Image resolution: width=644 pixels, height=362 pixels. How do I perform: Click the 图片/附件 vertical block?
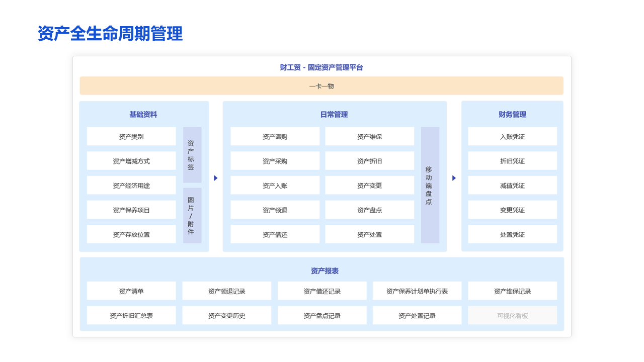coord(192,216)
